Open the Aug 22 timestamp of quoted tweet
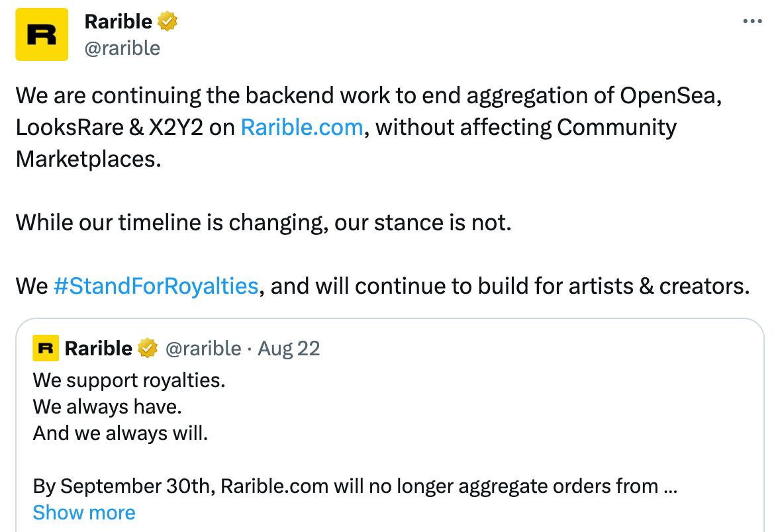Viewport: 776px width, 532px height. coord(289,348)
